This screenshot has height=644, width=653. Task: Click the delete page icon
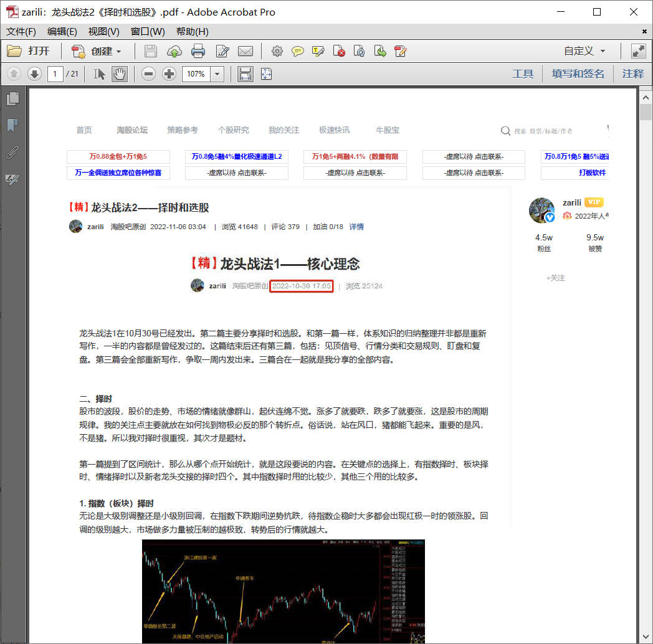tap(339, 51)
